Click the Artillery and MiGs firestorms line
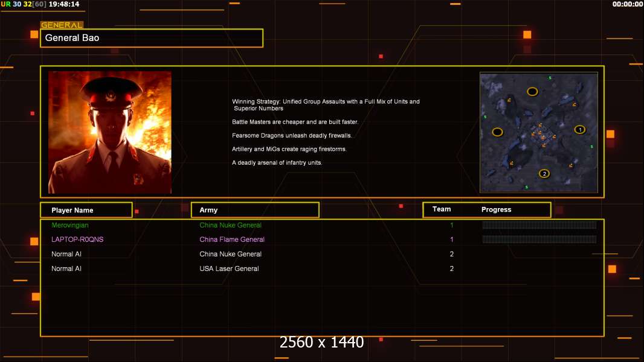644x362 pixels. click(289, 149)
